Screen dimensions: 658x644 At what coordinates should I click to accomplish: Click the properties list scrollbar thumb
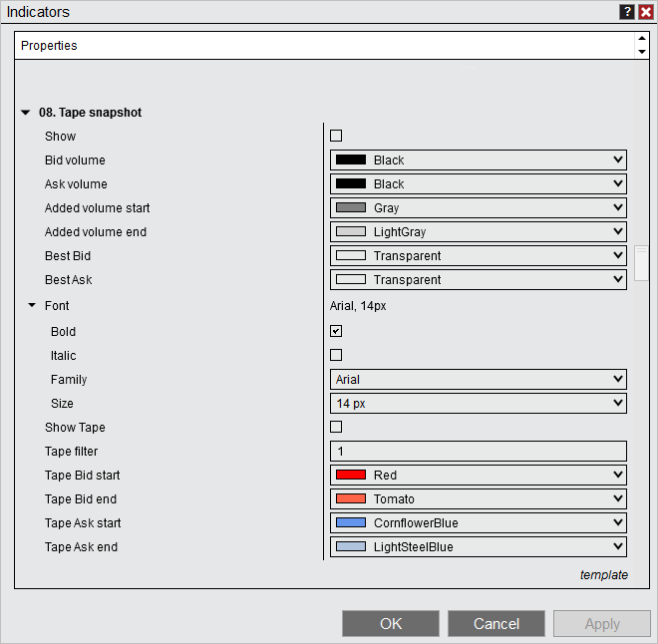[x=642, y=263]
